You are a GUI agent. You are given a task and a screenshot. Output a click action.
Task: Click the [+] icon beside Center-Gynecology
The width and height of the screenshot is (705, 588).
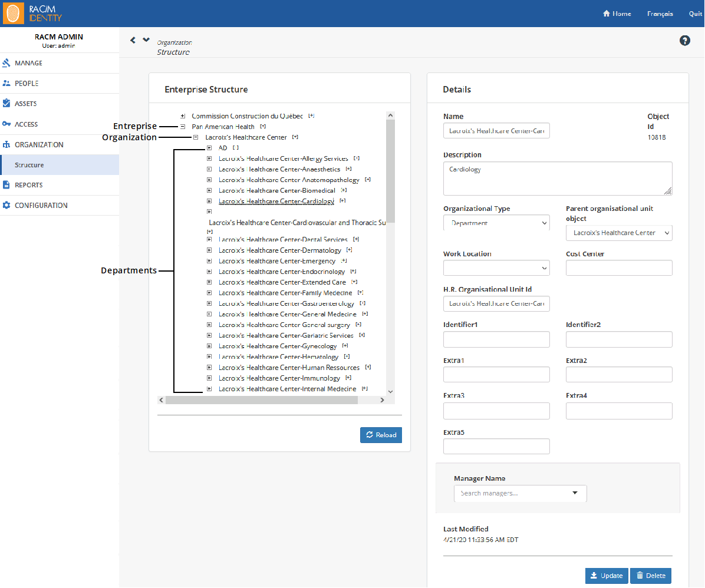345,345
